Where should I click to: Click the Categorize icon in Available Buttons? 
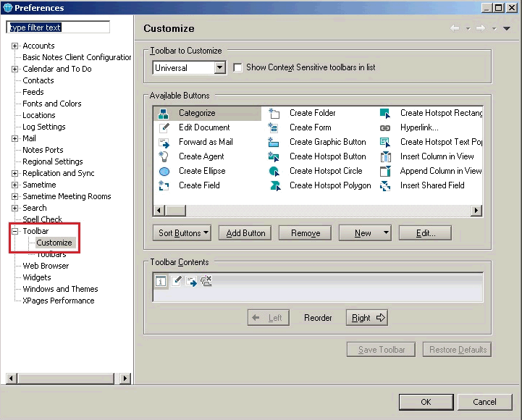click(x=164, y=113)
